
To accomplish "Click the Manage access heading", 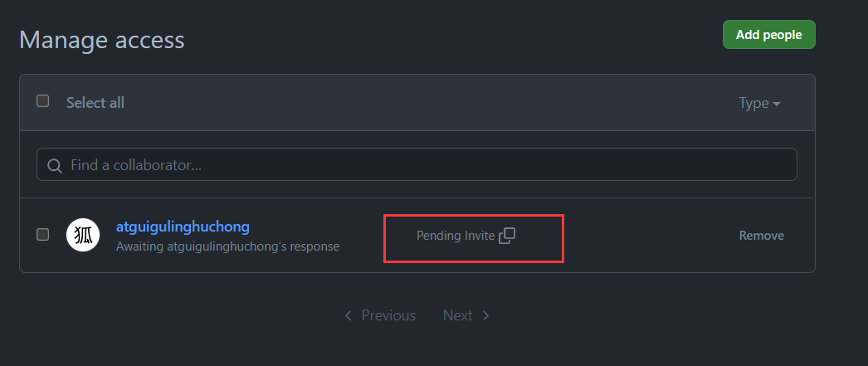I will point(102,40).
